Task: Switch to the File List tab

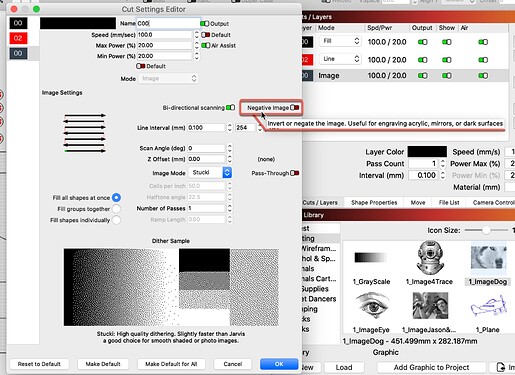Action: [449, 203]
